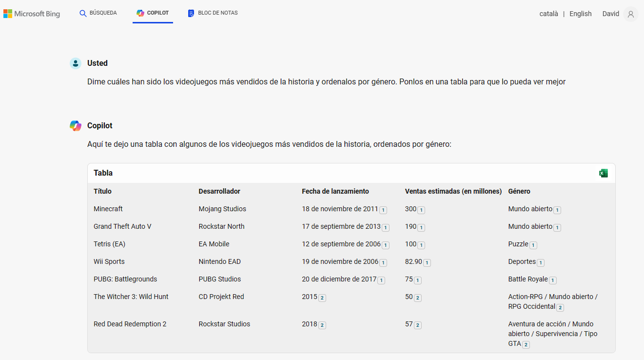Click the Microsoft Bing logo
Viewport: 644px width, 360px height.
(x=32, y=14)
